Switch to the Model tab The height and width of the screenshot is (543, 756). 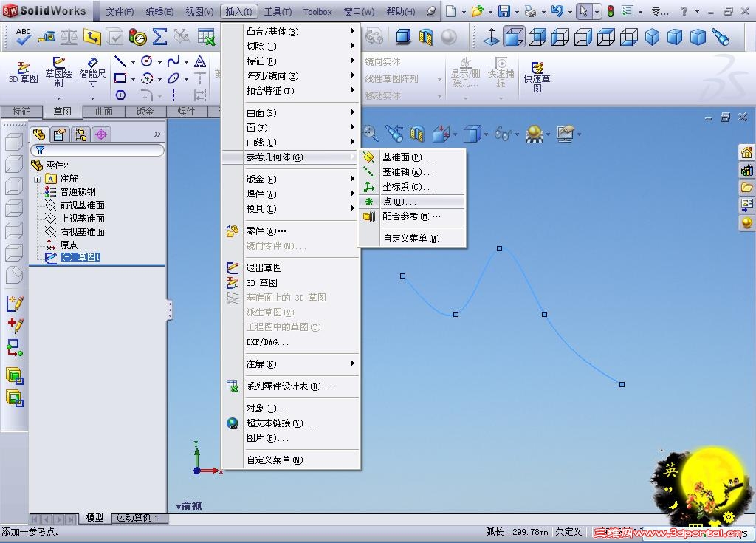[94, 518]
